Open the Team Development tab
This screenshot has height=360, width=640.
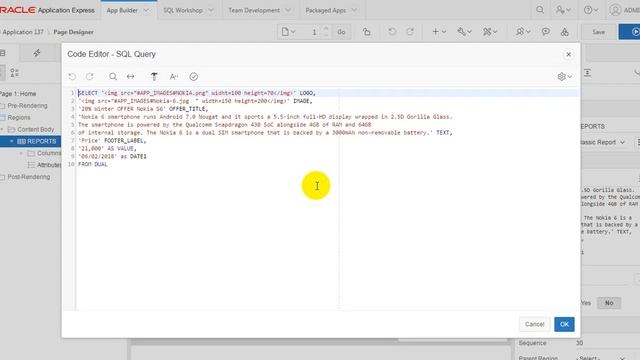point(254,10)
